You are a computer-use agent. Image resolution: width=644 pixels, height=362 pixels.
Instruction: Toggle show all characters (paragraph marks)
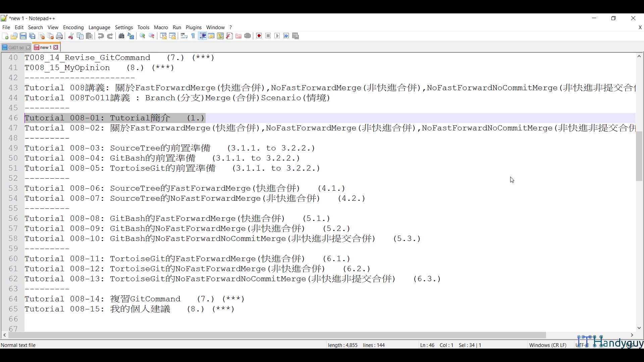[193, 36]
